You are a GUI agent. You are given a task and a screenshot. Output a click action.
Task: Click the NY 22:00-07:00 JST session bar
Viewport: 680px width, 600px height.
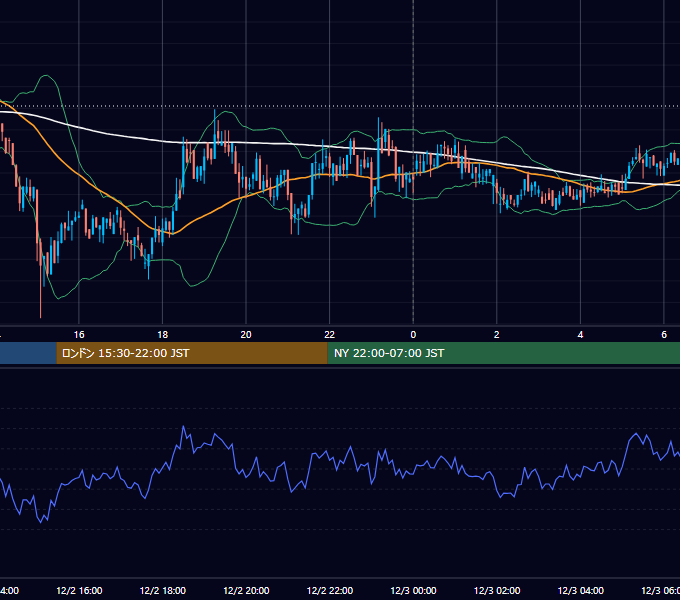tap(503, 353)
